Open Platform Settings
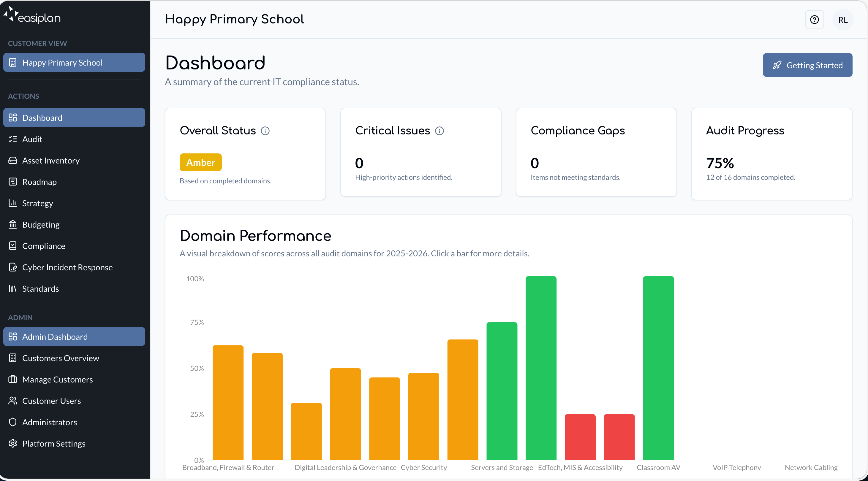868x481 pixels. click(x=74, y=443)
